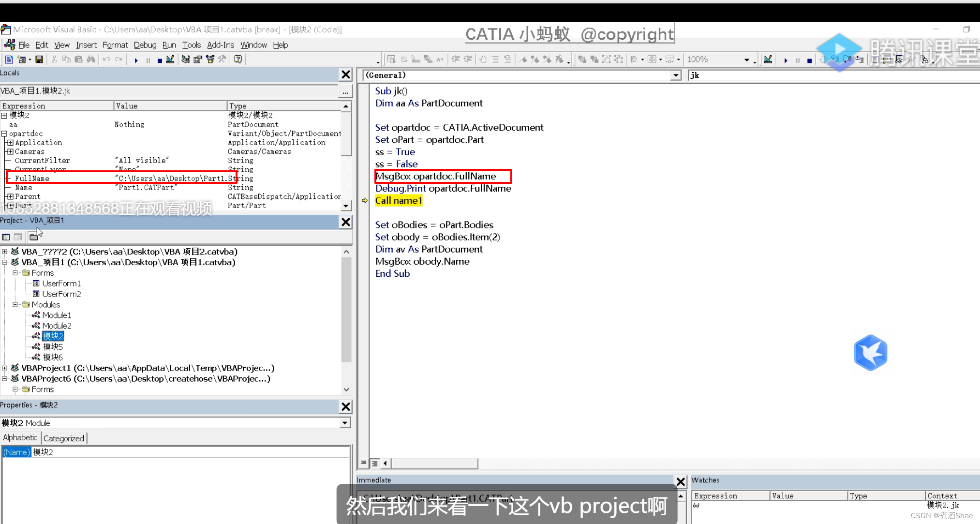Expand the Parent node in Locals
This screenshot has width=980, height=524.
tap(10, 197)
